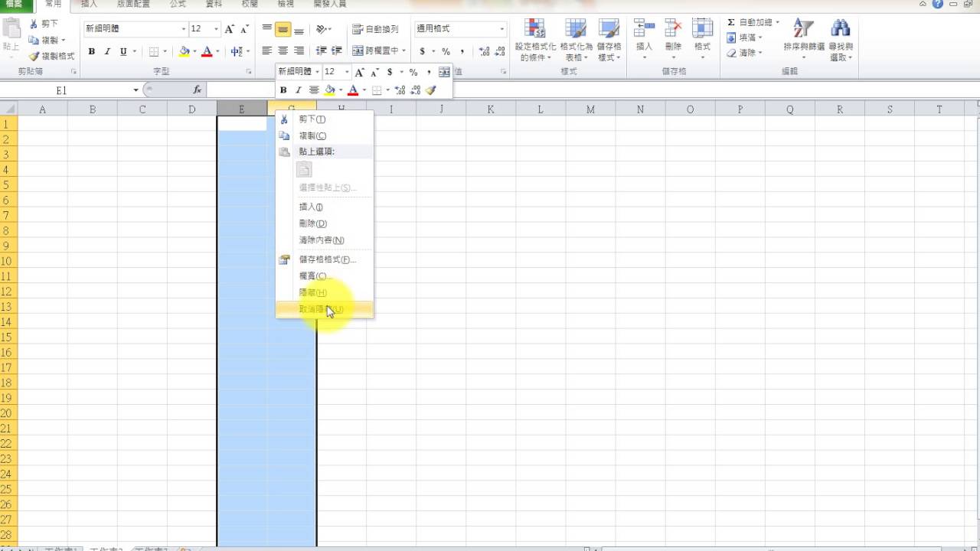The height and width of the screenshot is (551, 980).
Task: Choose Insert (插入) from context menu
Action: (325, 207)
